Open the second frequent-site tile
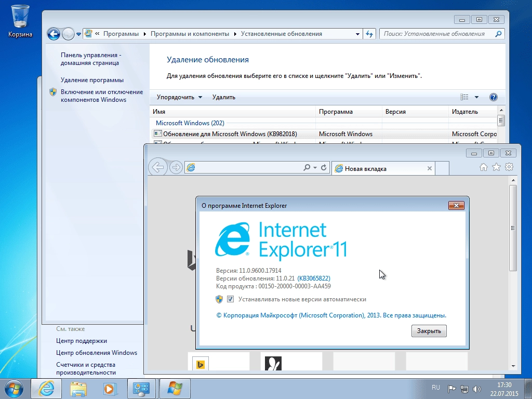The height and width of the screenshot is (399, 532). (x=291, y=361)
